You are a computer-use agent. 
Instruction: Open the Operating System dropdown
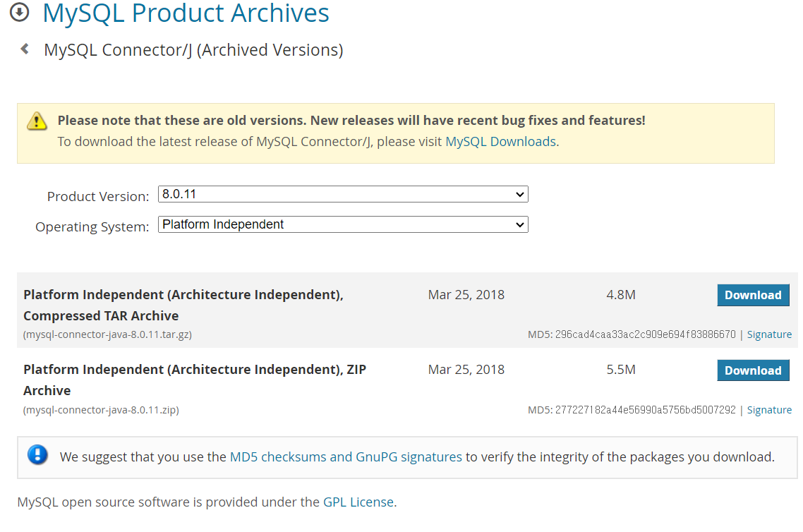pyautogui.click(x=343, y=225)
